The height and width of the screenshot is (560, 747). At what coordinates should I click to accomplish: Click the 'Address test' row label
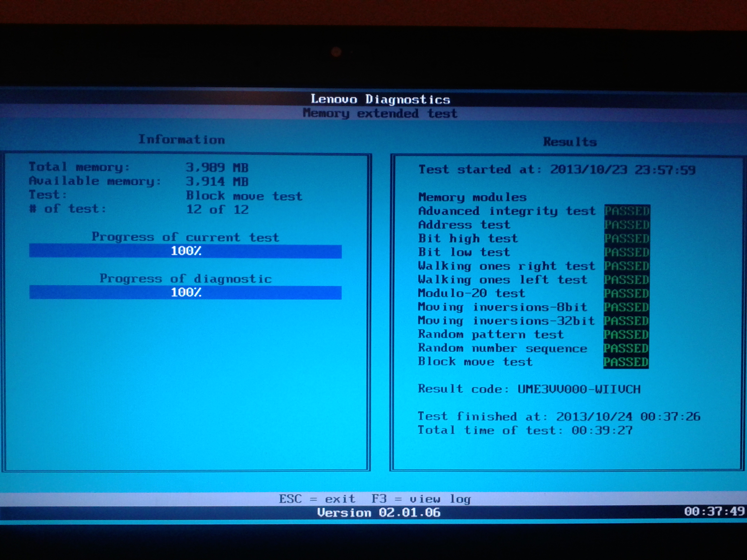(x=464, y=225)
